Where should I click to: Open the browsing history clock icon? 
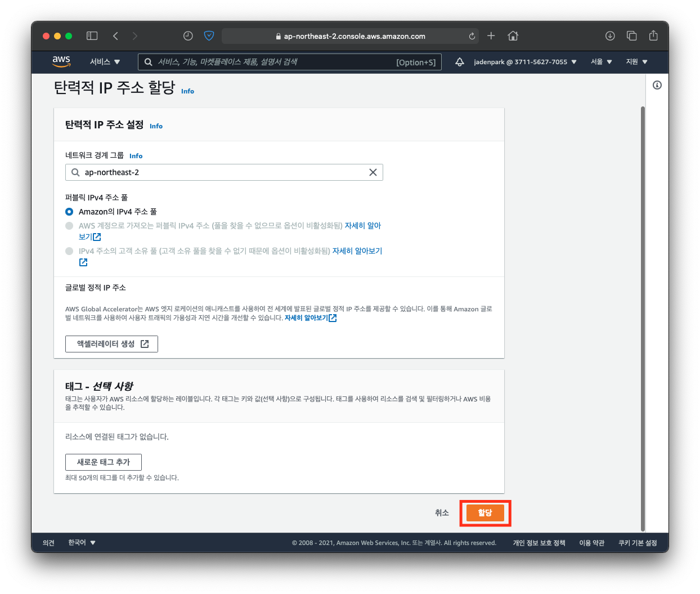click(188, 36)
